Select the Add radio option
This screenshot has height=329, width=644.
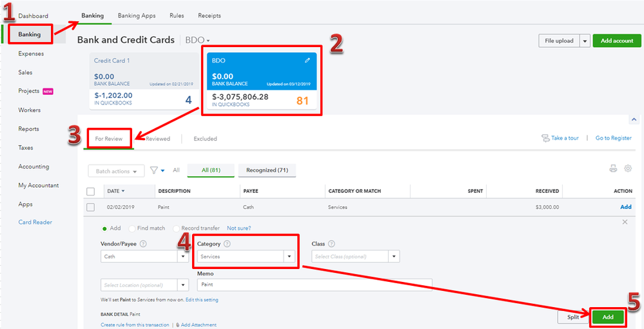[x=104, y=228]
